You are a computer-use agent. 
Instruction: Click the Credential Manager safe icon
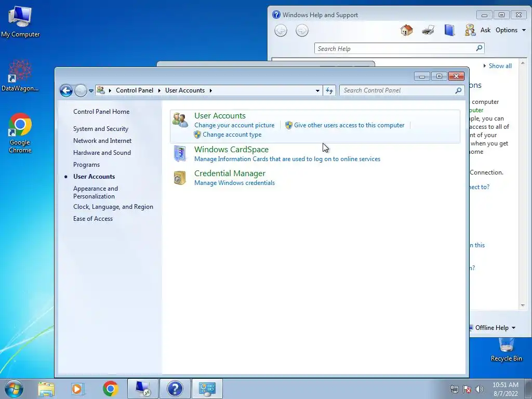(x=180, y=178)
